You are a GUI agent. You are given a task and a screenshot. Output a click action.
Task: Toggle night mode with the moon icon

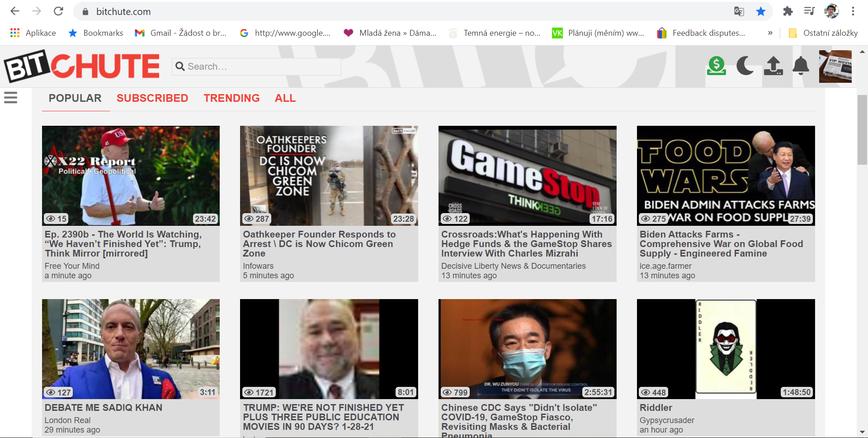745,66
